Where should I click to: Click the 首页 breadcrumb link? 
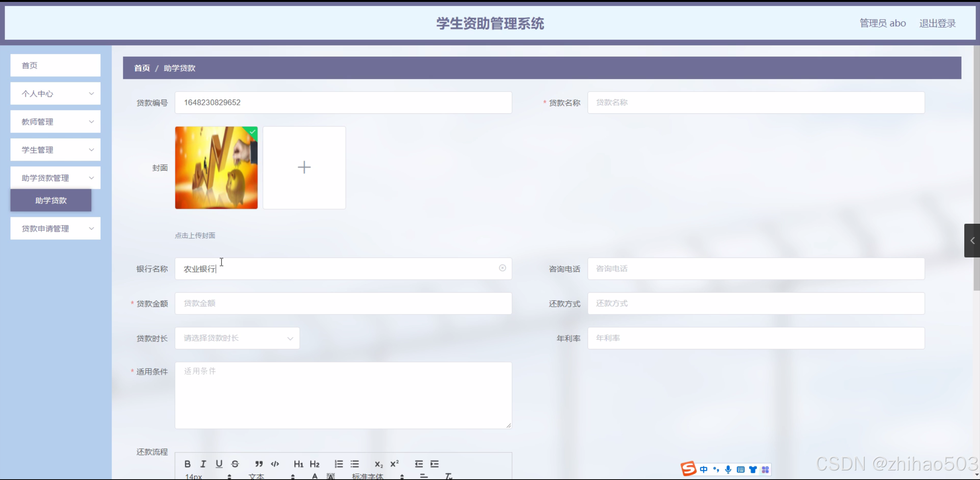[x=142, y=68]
